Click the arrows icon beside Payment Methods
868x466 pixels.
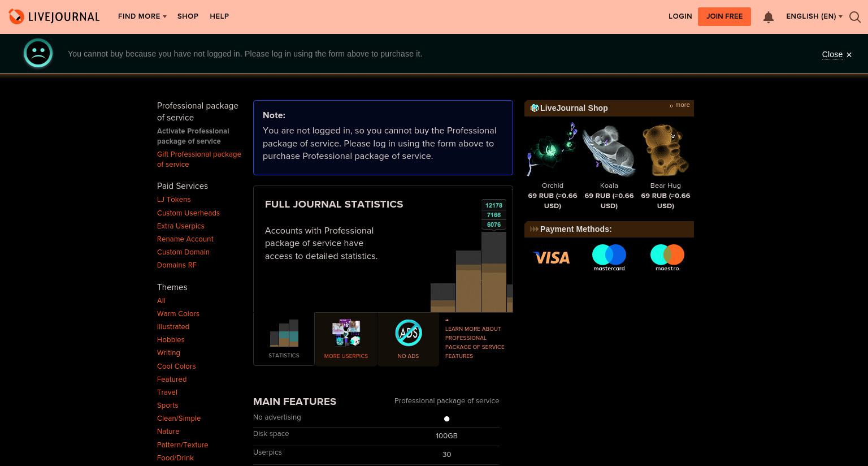(x=534, y=229)
